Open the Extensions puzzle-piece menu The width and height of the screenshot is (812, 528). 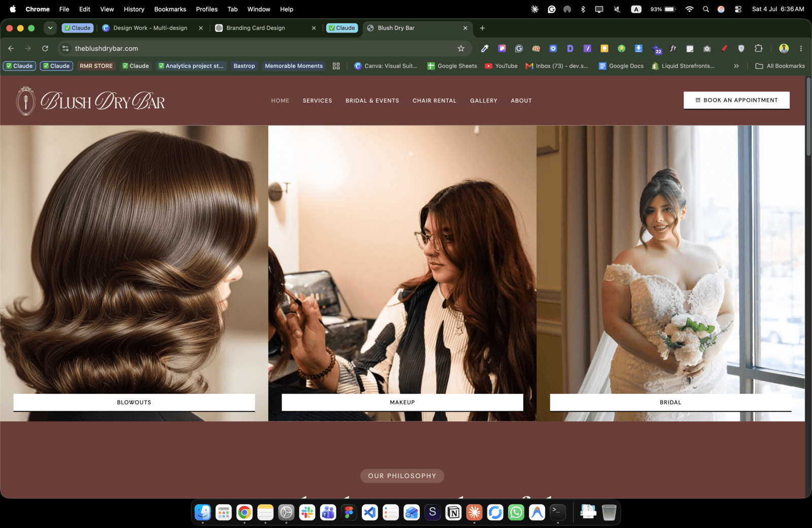(759, 48)
